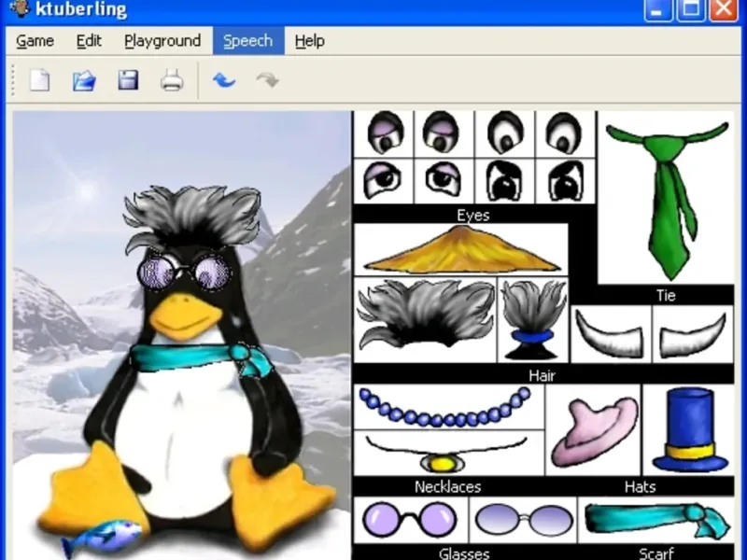747x560 pixels.
Task: Click the "Eyes" category label
Action: pyautogui.click(x=472, y=216)
